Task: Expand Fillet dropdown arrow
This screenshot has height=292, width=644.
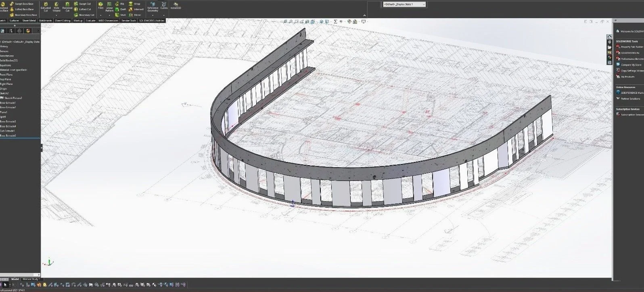Action: [100, 15]
